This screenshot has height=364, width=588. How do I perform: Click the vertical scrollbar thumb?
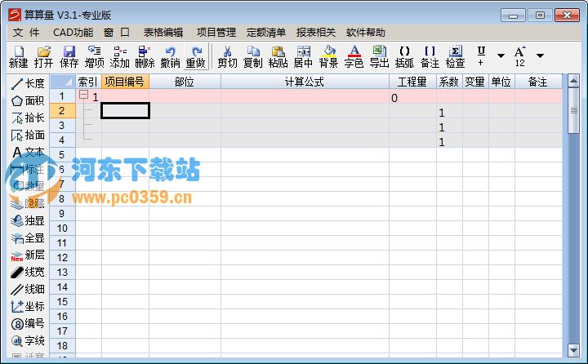tap(573, 110)
